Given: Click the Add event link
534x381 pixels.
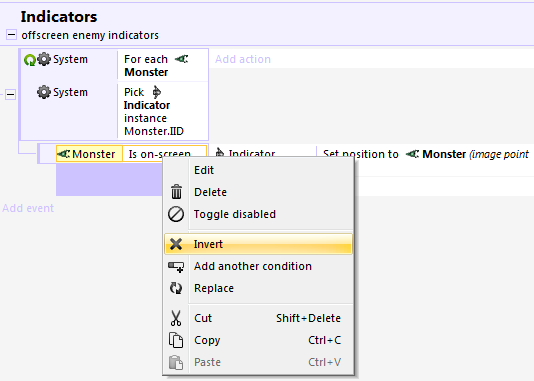Looking at the screenshot, I should (x=28, y=208).
